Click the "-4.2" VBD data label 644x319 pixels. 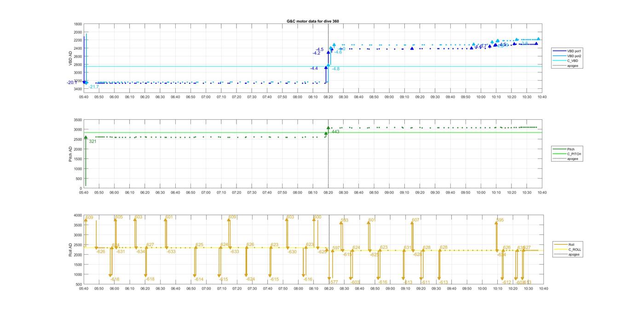(316, 53)
